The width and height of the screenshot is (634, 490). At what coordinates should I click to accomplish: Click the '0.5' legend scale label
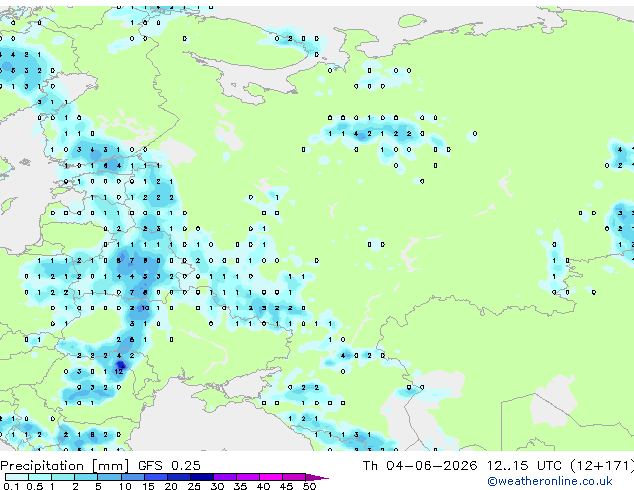[x=35, y=486]
